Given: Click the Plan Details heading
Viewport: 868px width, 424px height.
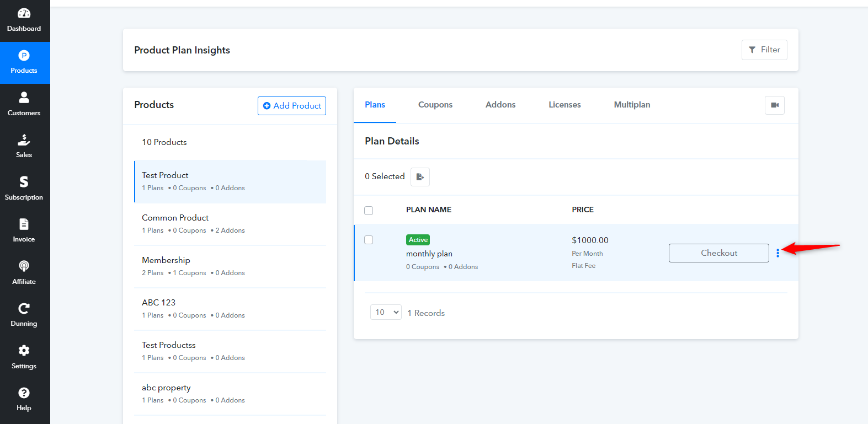Looking at the screenshot, I should tap(392, 141).
